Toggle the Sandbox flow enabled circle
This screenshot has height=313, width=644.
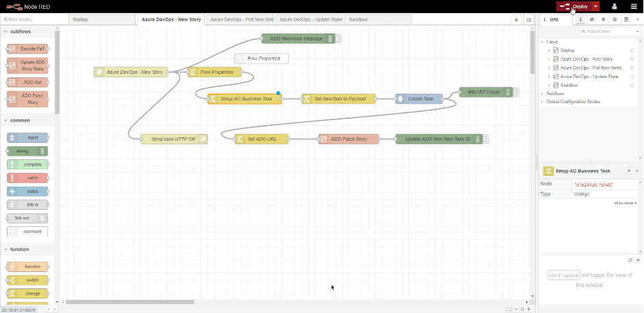[632, 85]
